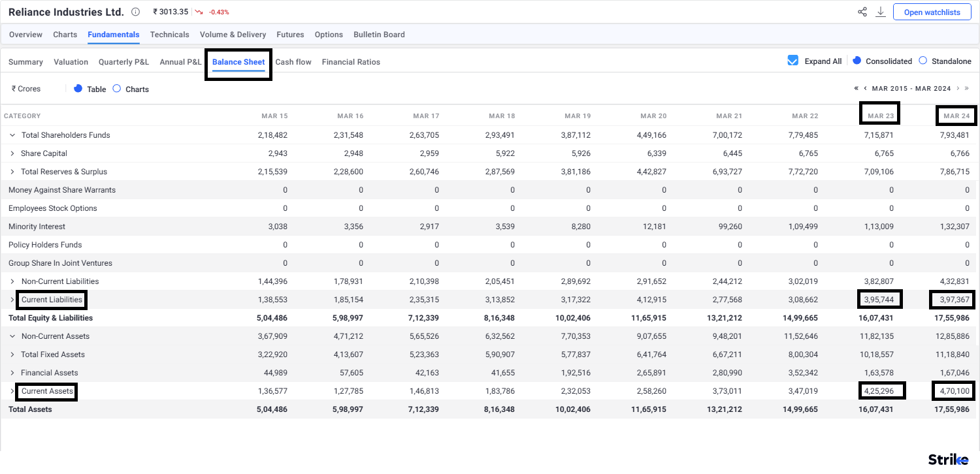
Task: Click the ₹ Crores unit label
Action: pos(26,89)
